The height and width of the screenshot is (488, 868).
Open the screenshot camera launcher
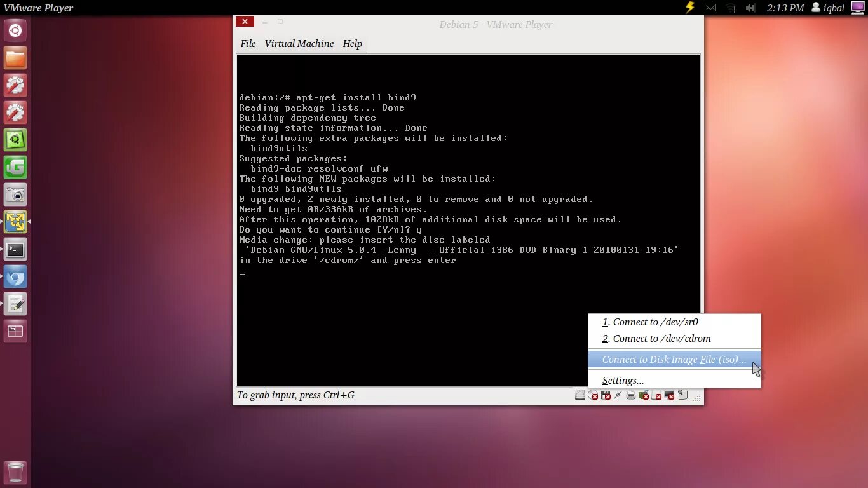(x=15, y=194)
